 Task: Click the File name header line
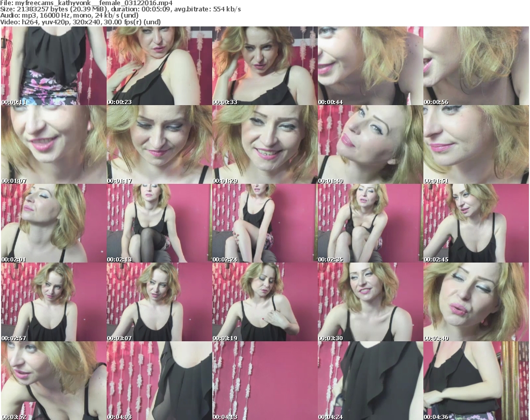point(86,3)
